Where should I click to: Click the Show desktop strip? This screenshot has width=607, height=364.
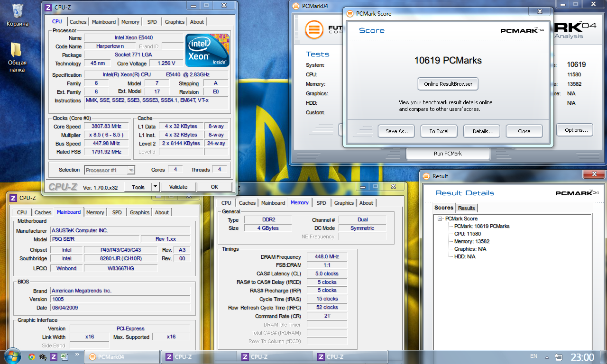603,357
